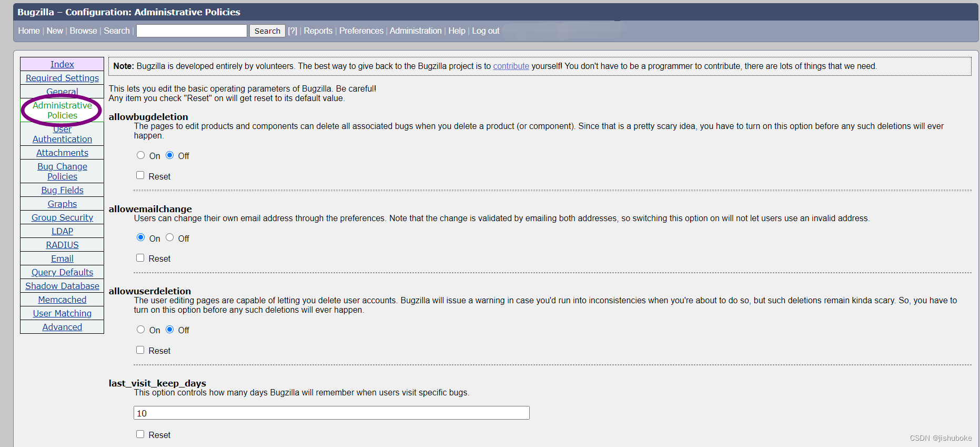
Task: Open the Reports link
Action: [318, 31]
